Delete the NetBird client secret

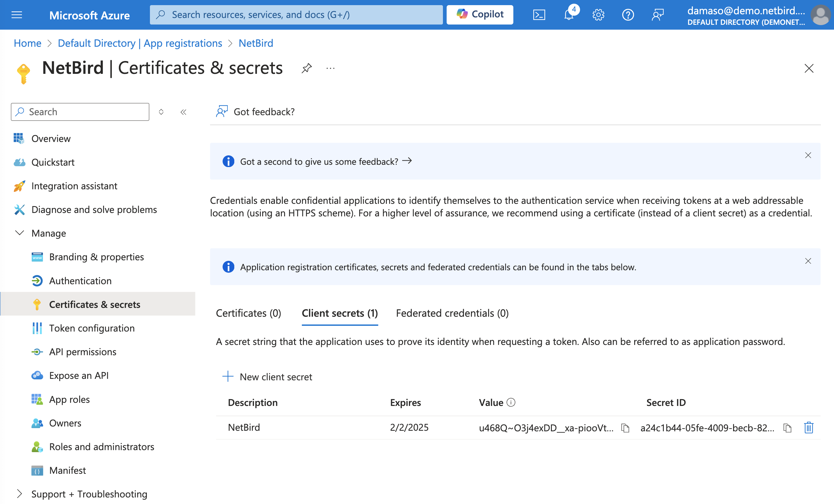tap(809, 428)
